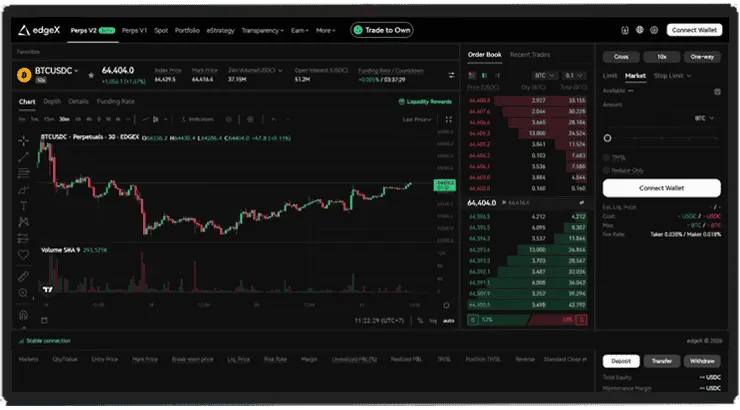Open order book BTC unit dropdown
Viewport: 740px width, 410px height.
pyautogui.click(x=544, y=75)
